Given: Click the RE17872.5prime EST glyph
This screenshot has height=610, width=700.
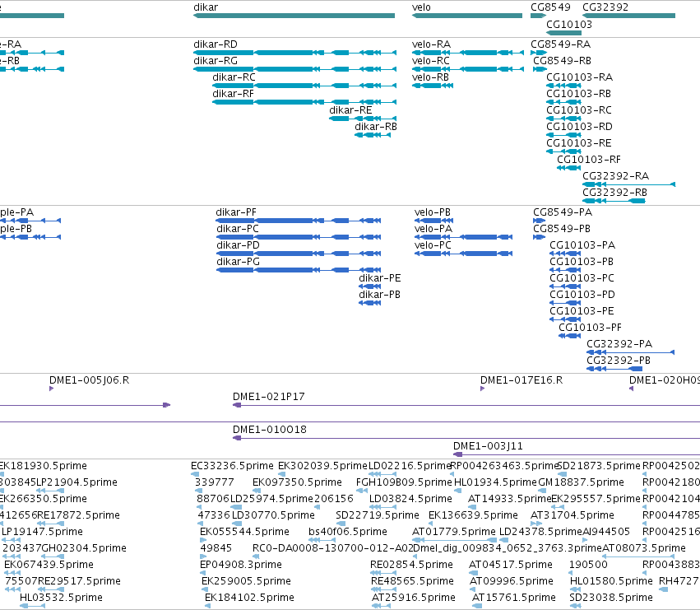Looking at the screenshot, I should (x=50, y=524).
